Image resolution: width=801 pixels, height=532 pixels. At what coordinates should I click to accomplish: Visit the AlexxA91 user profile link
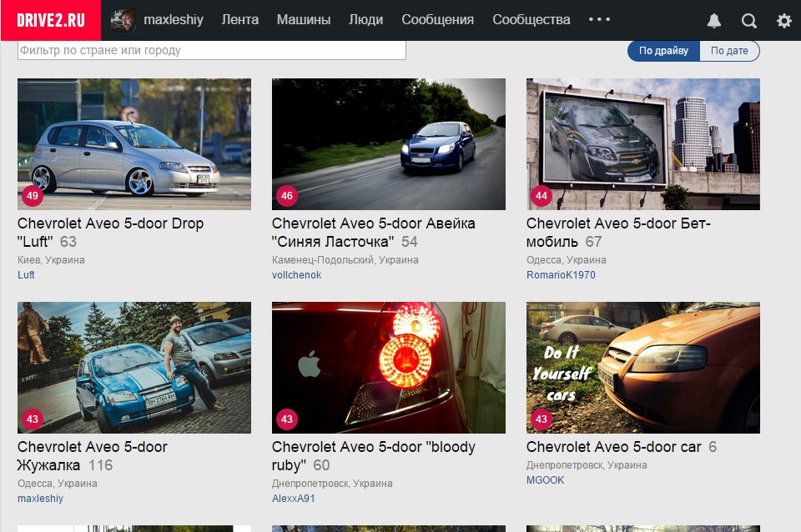click(x=293, y=499)
